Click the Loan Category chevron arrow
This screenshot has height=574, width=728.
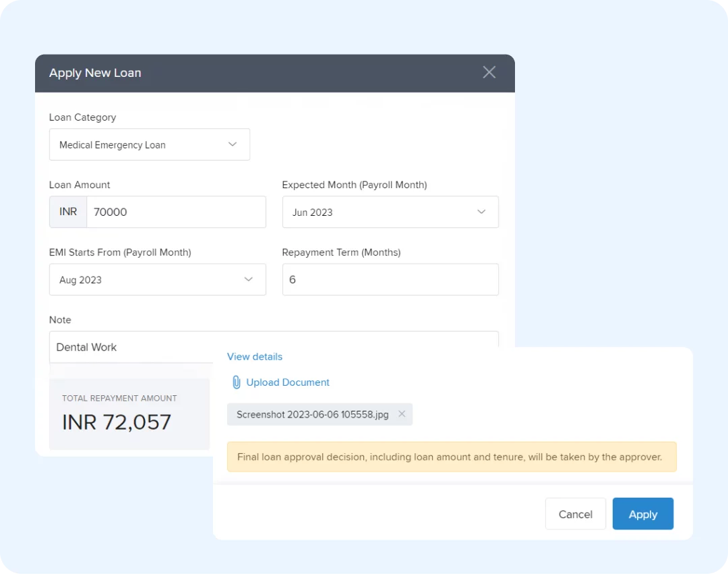233,144
